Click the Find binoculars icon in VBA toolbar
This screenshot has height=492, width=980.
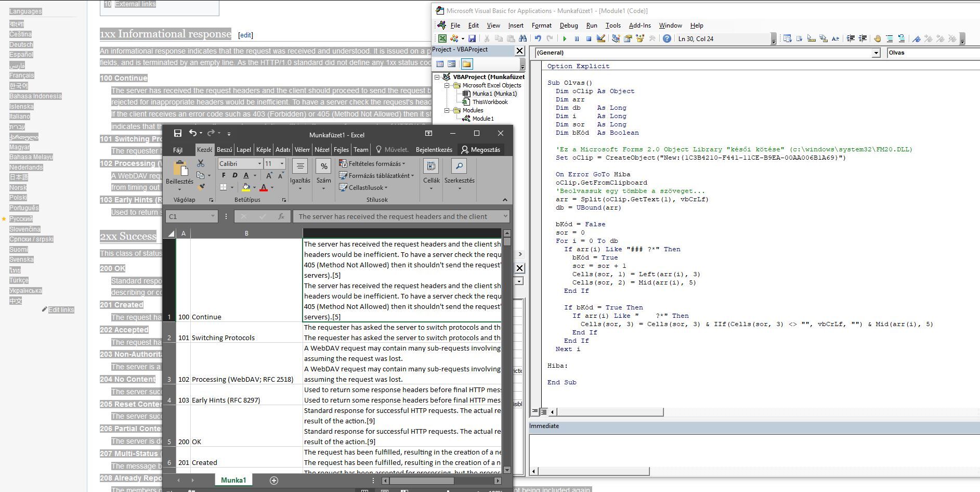pyautogui.click(x=523, y=38)
